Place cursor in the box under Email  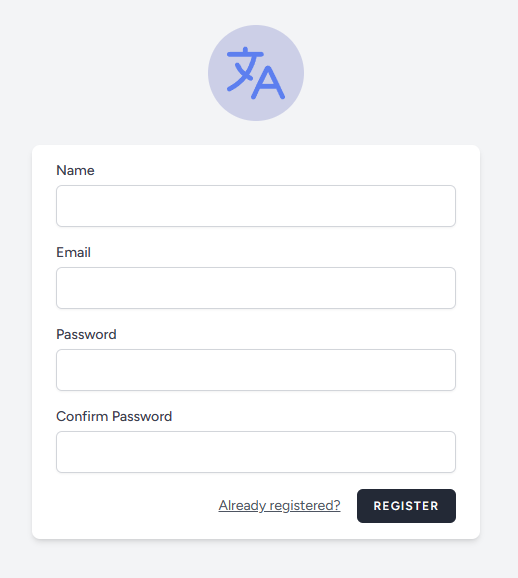[x=256, y=288]
